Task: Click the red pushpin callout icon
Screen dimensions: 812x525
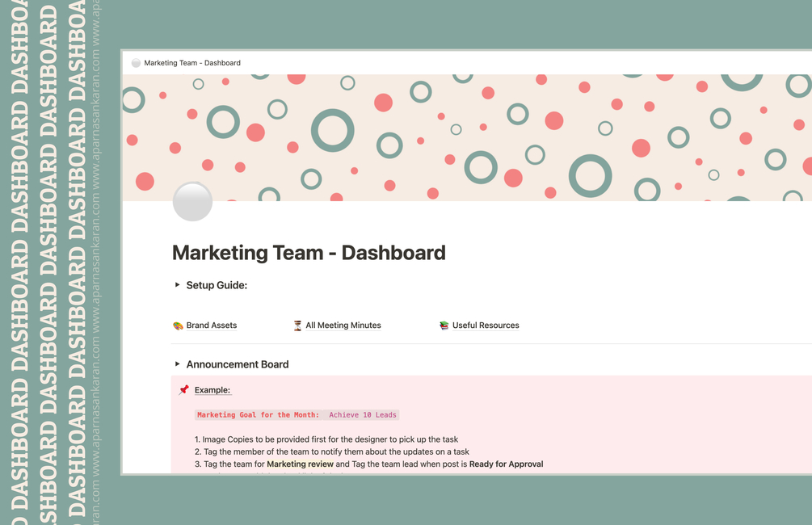Action: [184, 390]
